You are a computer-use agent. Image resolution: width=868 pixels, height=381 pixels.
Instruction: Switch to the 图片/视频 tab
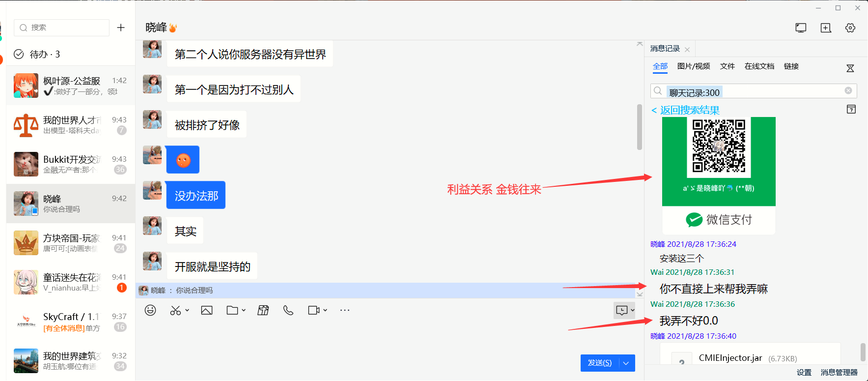tap(694, 66)
